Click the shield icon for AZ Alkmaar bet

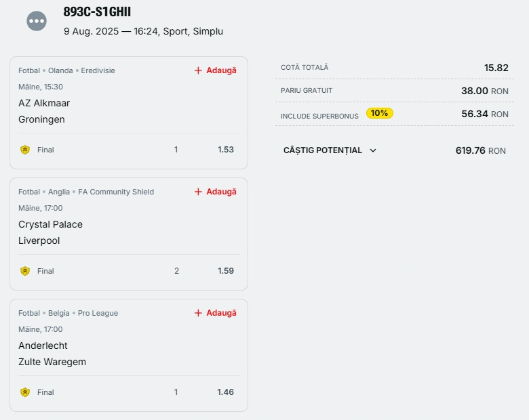click(x=25, y=150)
